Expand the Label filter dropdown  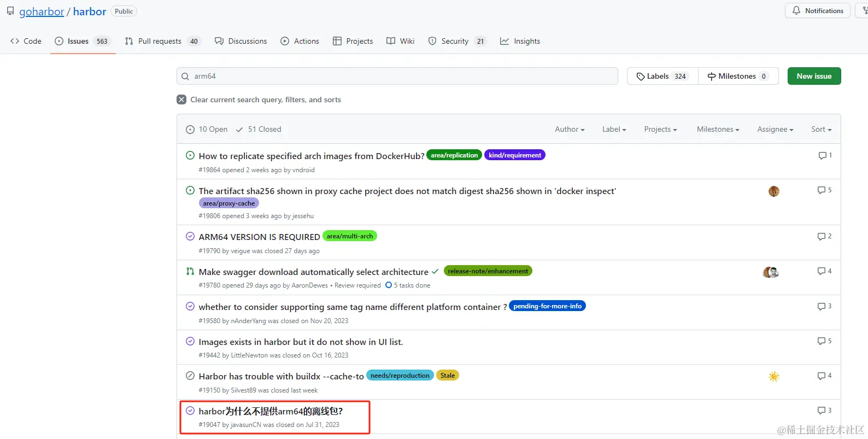pyautogui.click(x=614, y=130)
